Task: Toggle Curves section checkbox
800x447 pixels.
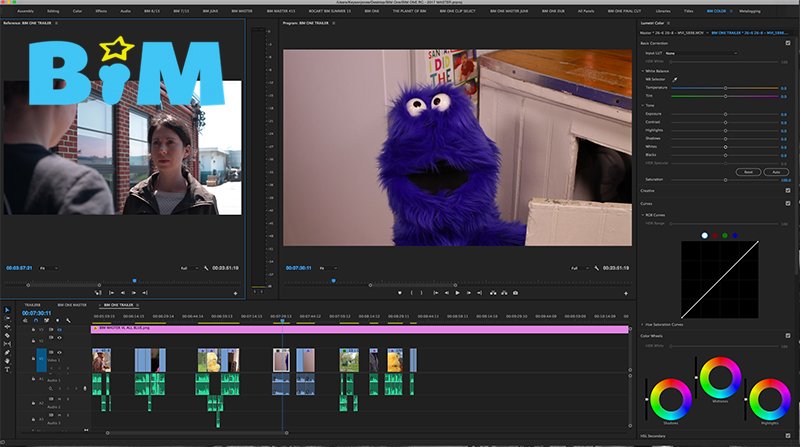Action: coord(788,203)
